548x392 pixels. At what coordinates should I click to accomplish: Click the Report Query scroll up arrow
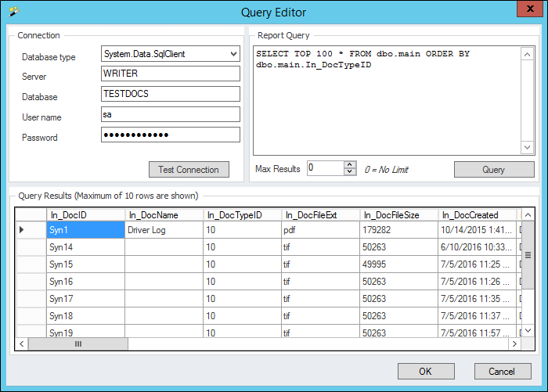[x=528, y=54]
